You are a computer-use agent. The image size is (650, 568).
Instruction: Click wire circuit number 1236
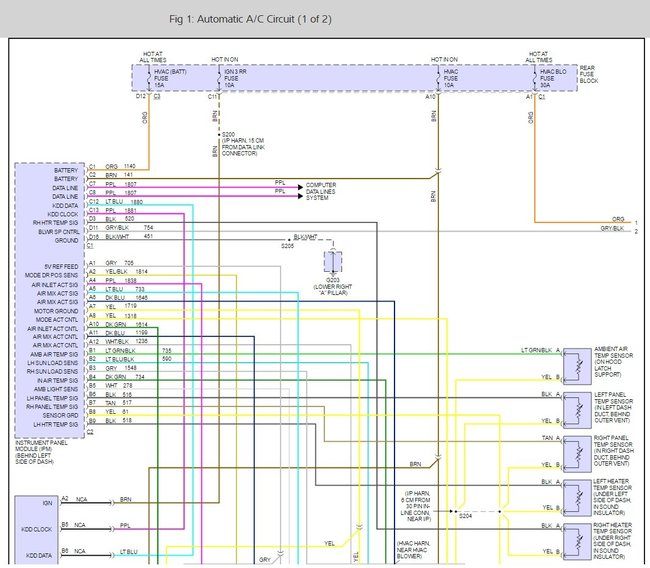click(x=142, y=341)
